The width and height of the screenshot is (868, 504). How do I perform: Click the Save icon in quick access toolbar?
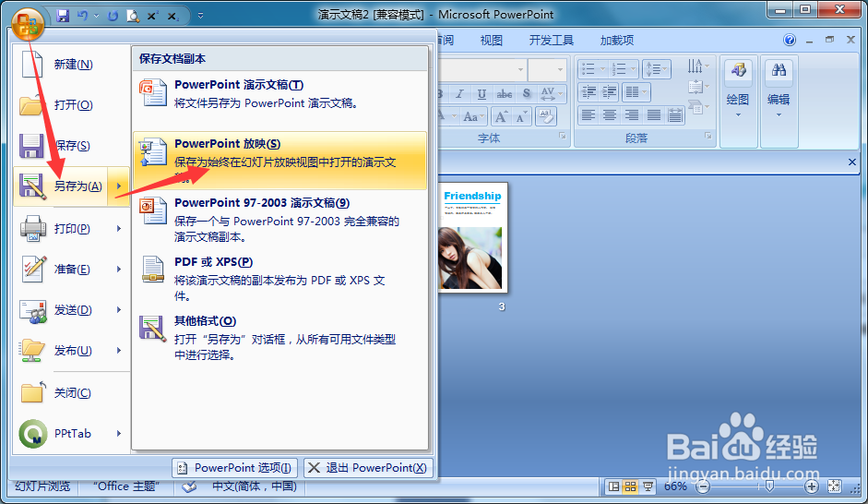[63, 16]
